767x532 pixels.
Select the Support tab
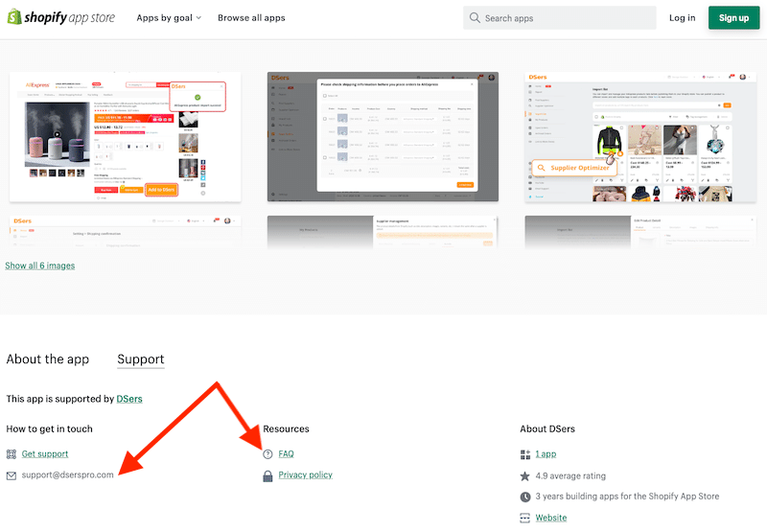click(141, 359)
